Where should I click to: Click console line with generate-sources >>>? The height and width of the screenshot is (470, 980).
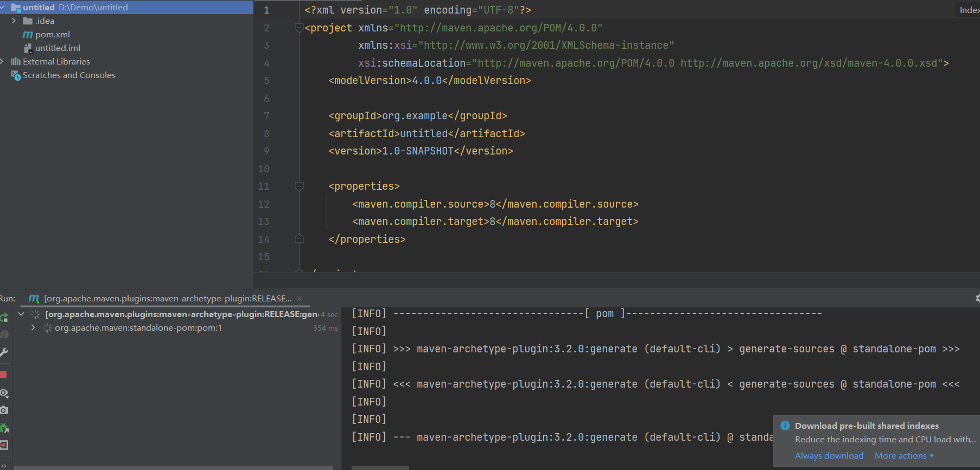coord(656,349)
